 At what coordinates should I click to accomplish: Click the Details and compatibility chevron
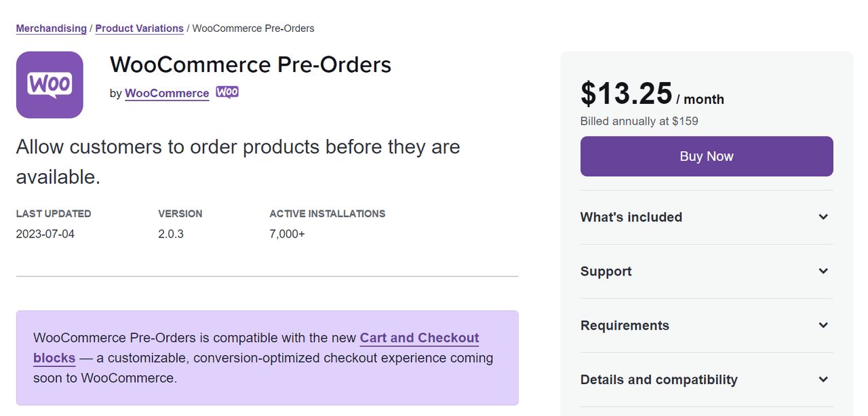(x=823, y=380)
